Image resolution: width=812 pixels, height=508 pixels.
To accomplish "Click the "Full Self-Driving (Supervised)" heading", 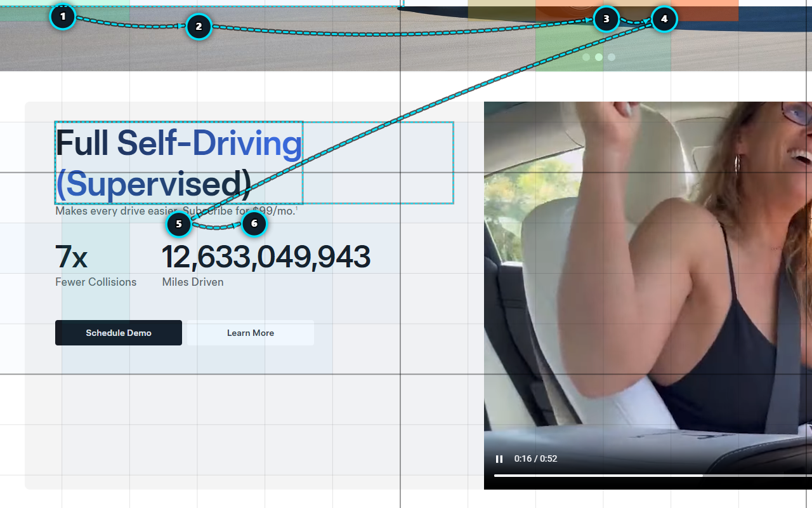I will pyautogui.click(x=179, y=163).
